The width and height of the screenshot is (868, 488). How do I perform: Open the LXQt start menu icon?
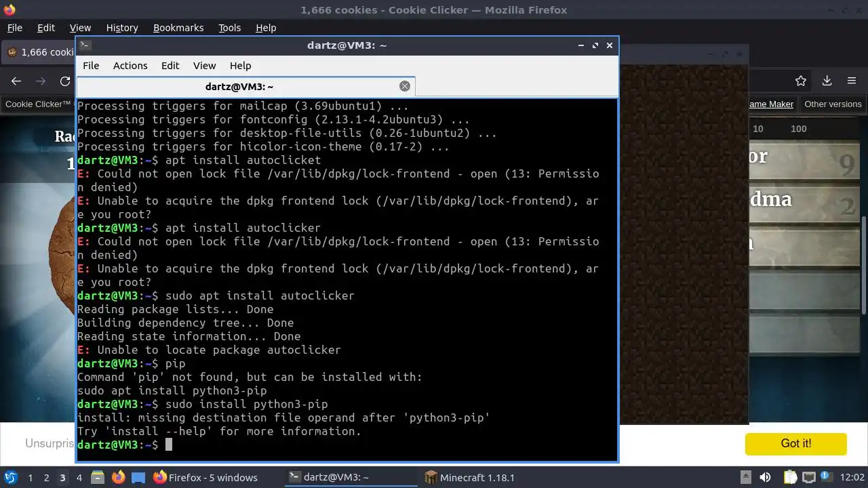coord(11,477)
